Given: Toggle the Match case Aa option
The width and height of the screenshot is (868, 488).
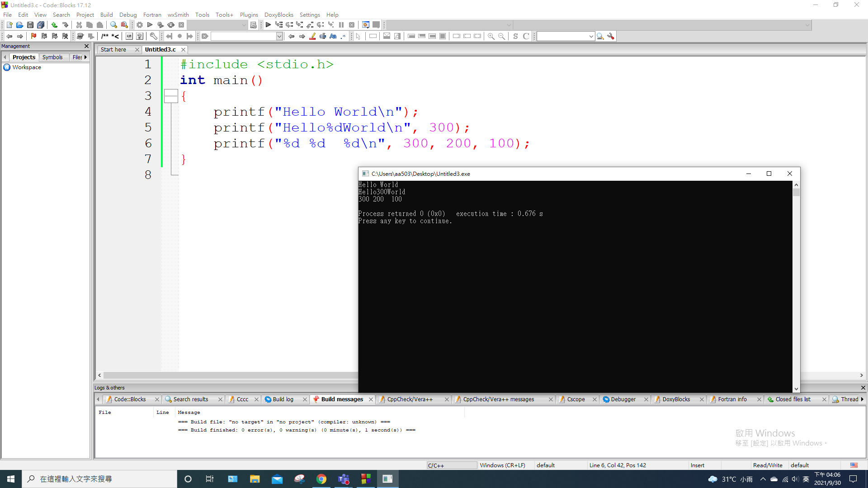Looking at the screenshot, I should [333, 36].
